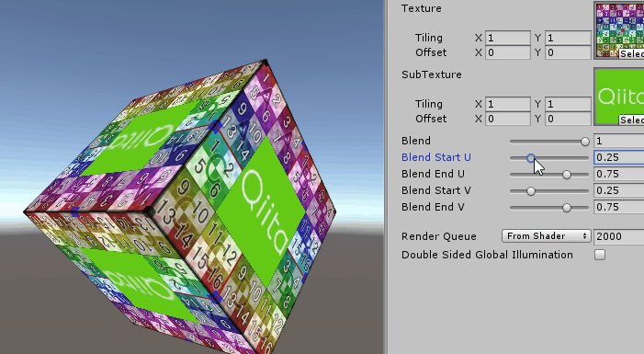Click the Blend property label
This screenshot has width=644, height=354.
[x=416, y=141]
